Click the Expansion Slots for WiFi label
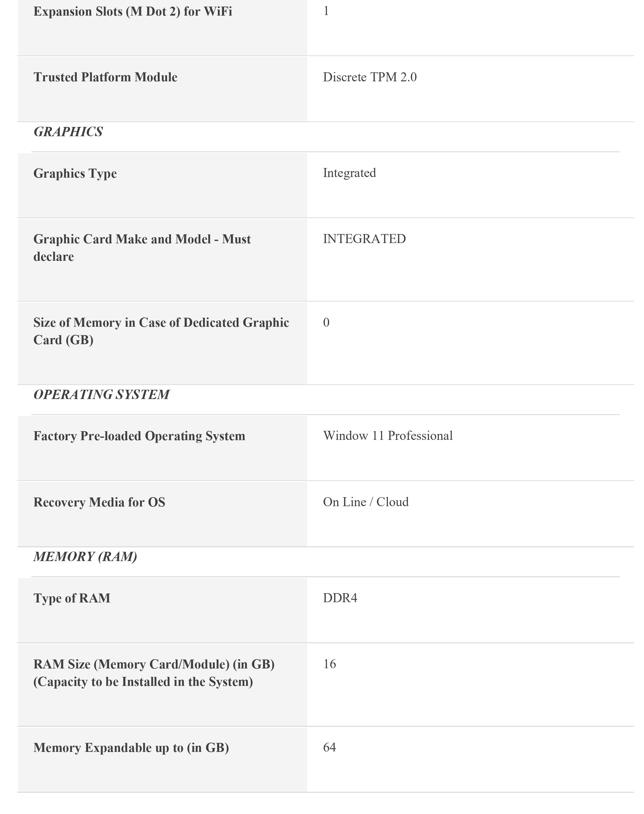Screen dimensions: 644x814 pos(133,11)
